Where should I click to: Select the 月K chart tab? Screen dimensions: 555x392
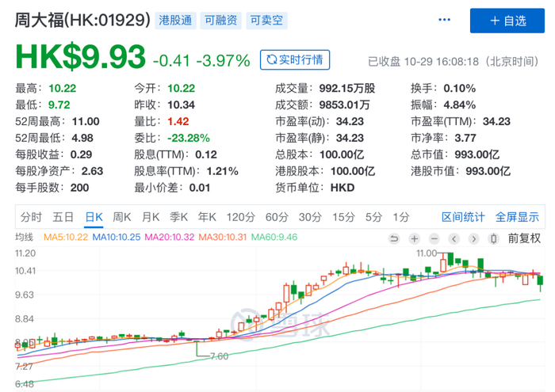151,217
